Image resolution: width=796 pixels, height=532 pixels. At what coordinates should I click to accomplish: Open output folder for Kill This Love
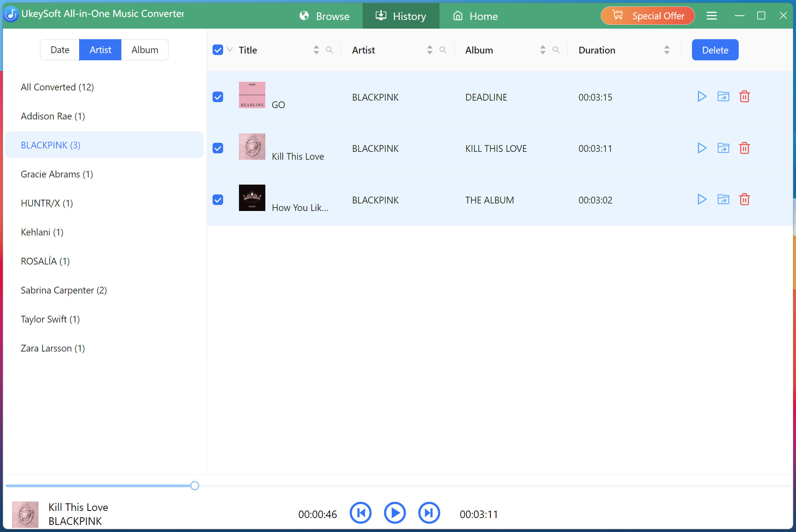point(723,148)
